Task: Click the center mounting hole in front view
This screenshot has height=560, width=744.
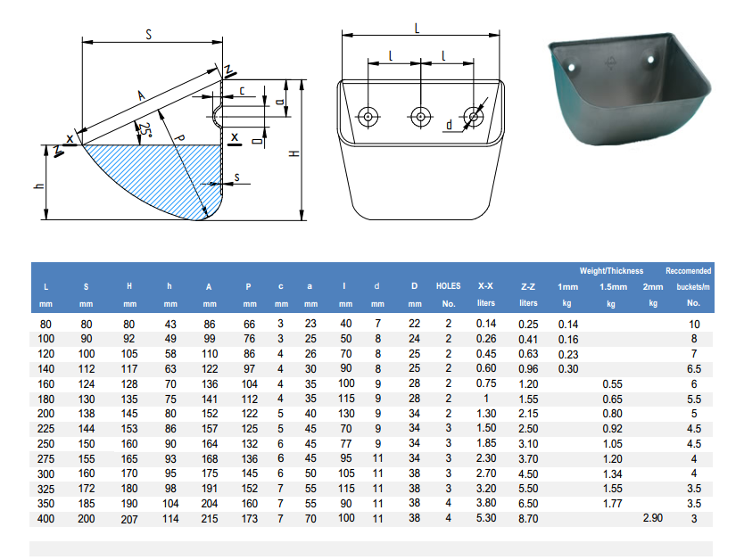Action: (420, 117)
